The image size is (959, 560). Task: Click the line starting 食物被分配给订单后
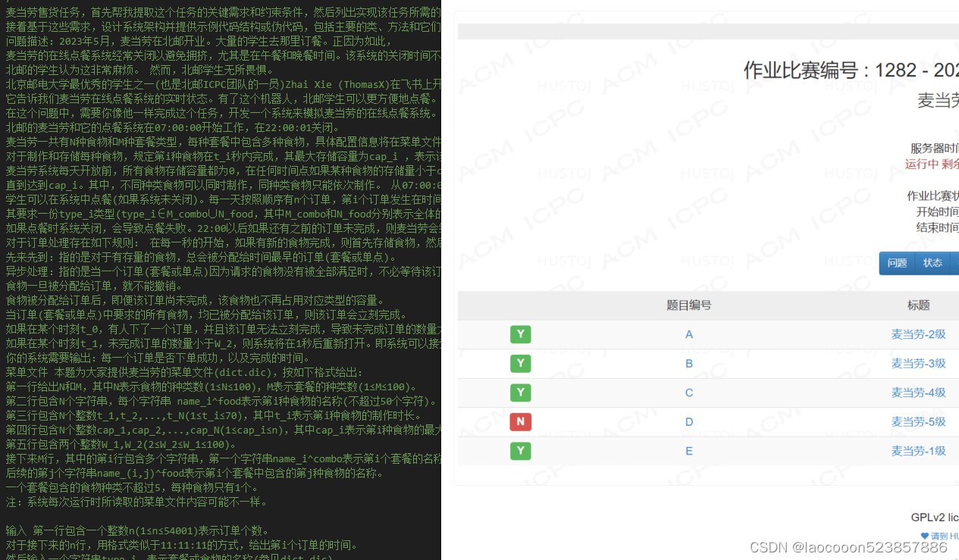click(x=196, y=300)
